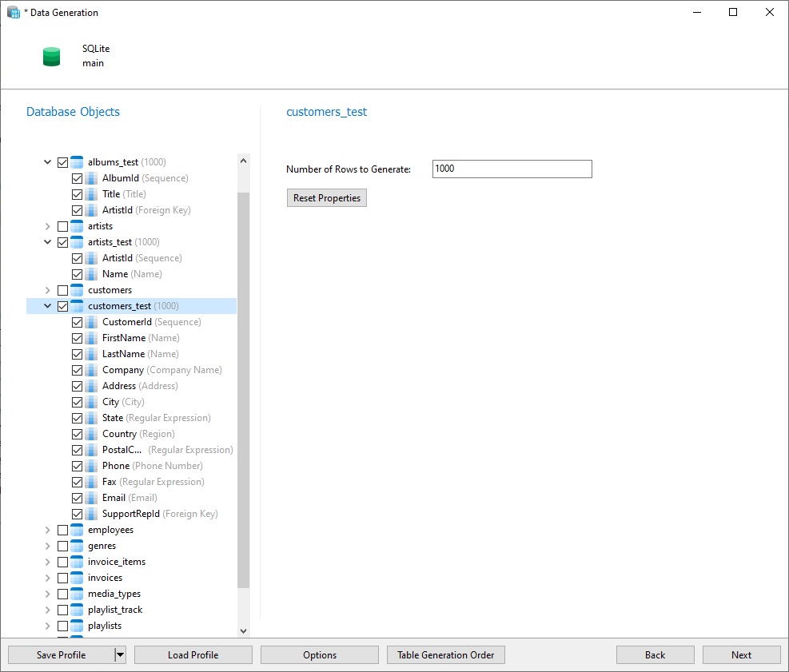789x672 pixels.
Task: Open Table Generation Order
Action: tap(446, 655)
